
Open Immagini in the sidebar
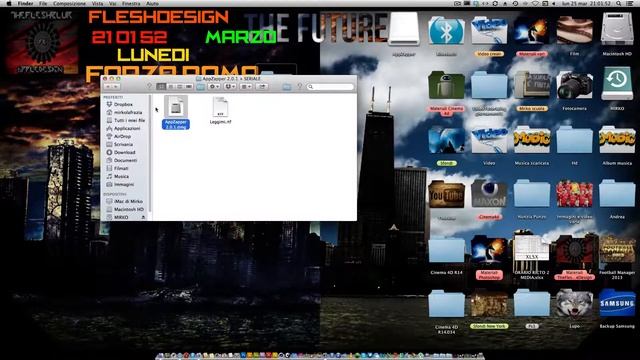pyautogui.click(x=124, y=184)
